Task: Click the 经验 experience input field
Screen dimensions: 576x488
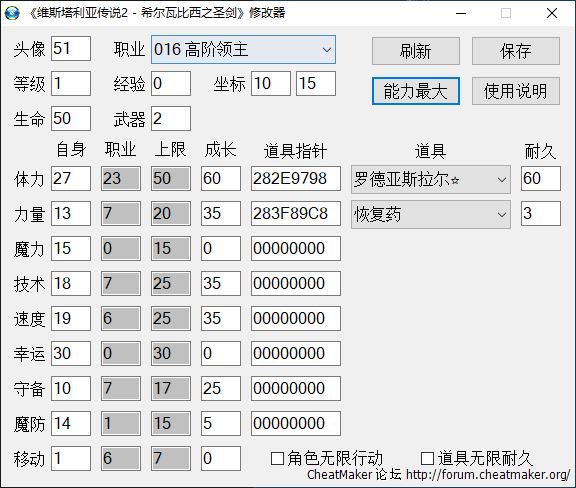Action: pos(171,83)
